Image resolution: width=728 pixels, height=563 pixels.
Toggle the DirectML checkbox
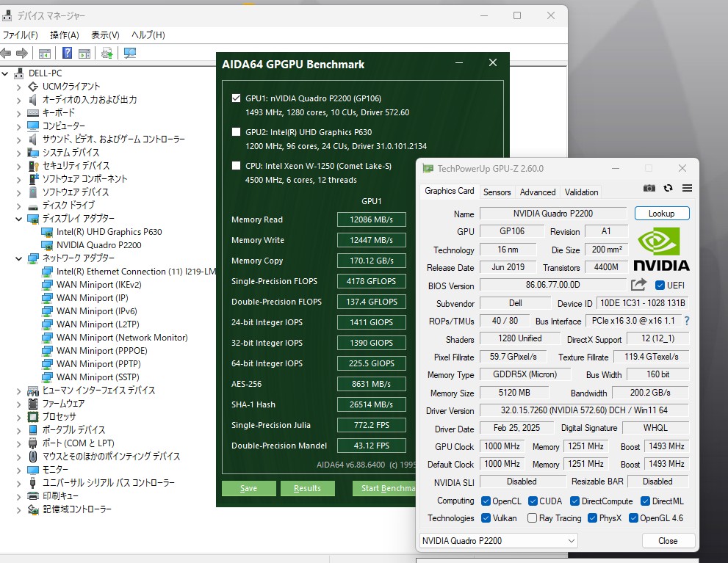pyautogui.click(x=646, y=501)
